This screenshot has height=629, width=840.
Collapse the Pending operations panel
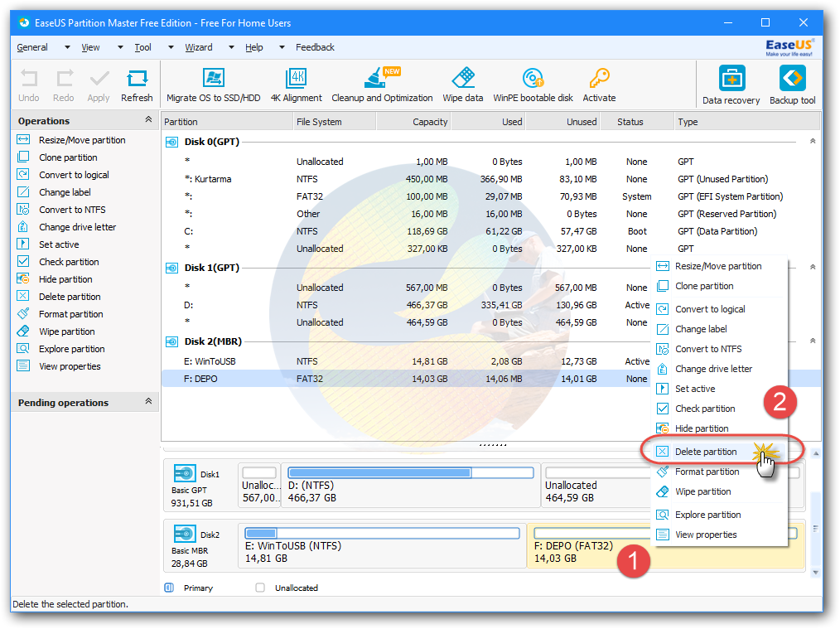pos(148,402)
